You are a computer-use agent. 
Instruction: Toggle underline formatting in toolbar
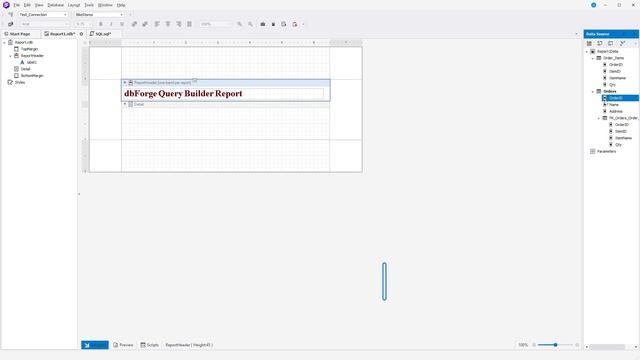[122, 24]
